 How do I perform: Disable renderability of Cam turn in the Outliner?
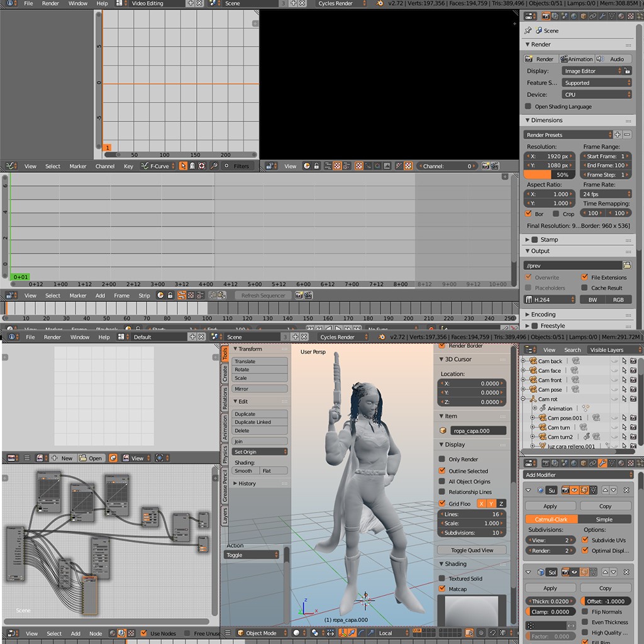633,428
